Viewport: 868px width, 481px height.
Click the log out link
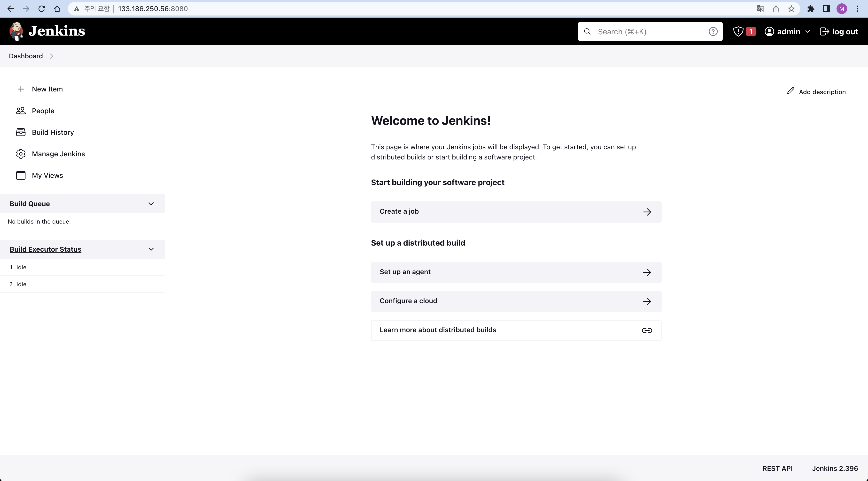point(845,32)
